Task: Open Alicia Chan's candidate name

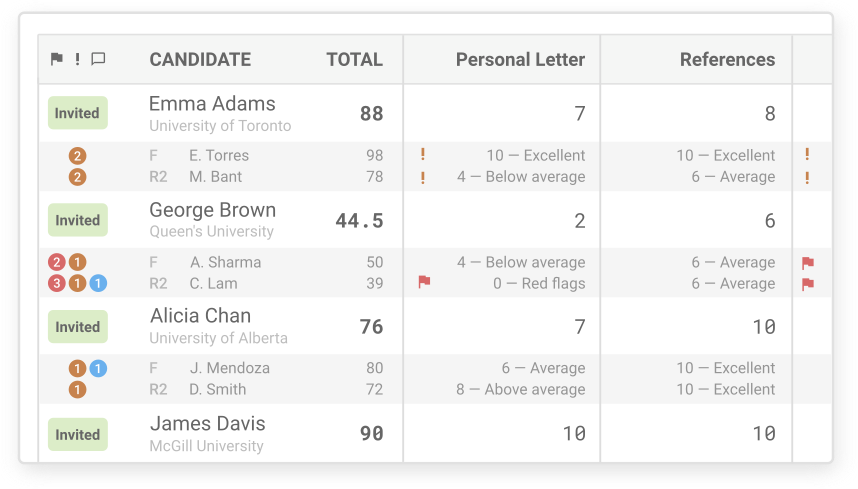Action: pyautogui.click(x=201, y=316)
